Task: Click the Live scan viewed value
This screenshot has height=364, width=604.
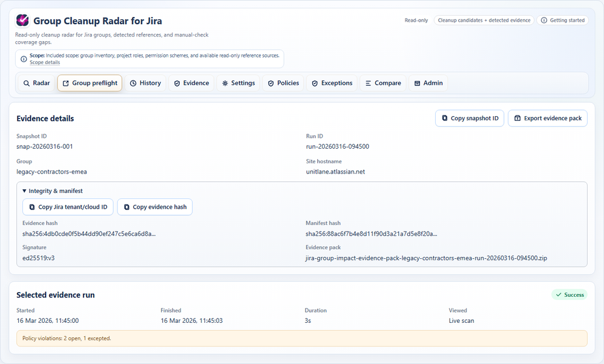Action: 462,320
